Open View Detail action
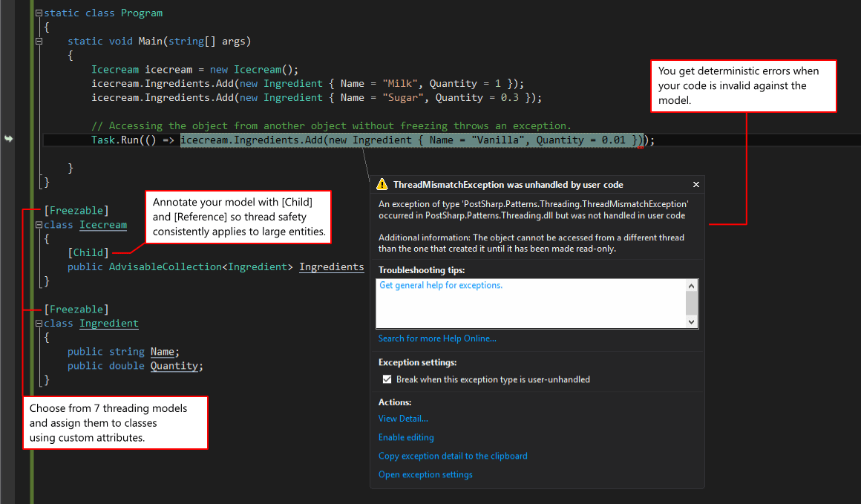The image size is (861, 504). coord(403,419)
